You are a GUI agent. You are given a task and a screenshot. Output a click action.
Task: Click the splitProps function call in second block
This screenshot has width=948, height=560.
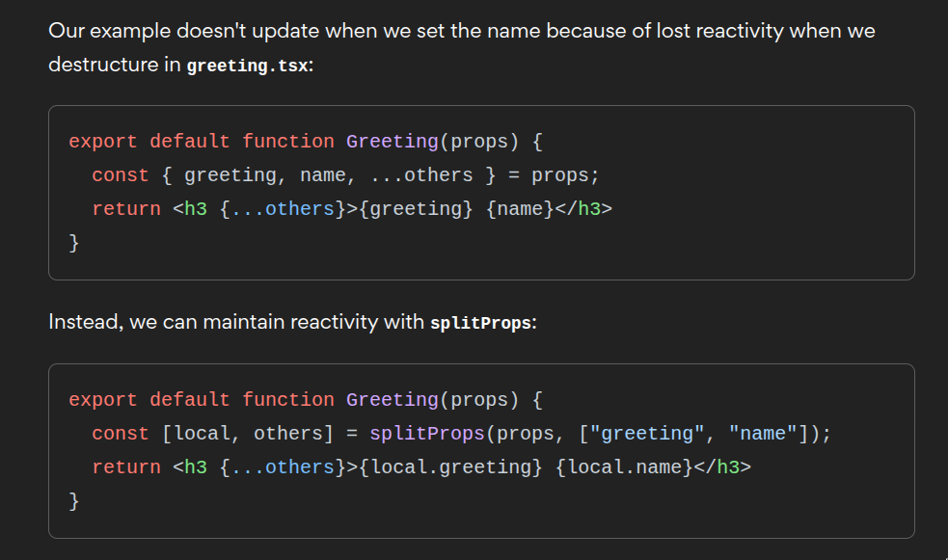tap(427, 434)
